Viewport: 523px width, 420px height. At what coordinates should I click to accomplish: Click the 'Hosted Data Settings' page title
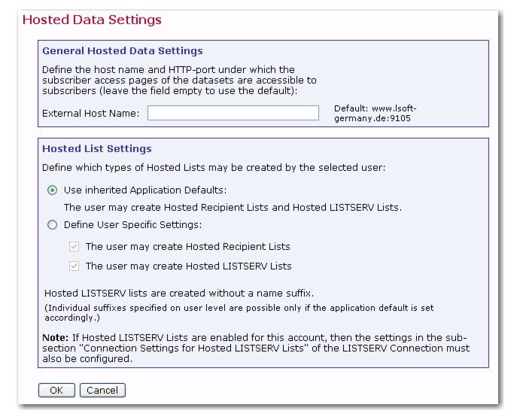92,20
